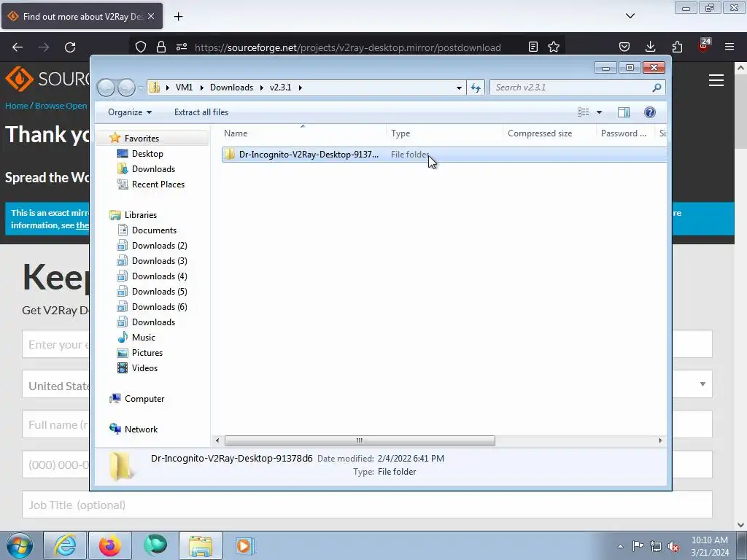
Task: Select Network in navigation pane
Action: pyautogui.click(x=141, y=429)
